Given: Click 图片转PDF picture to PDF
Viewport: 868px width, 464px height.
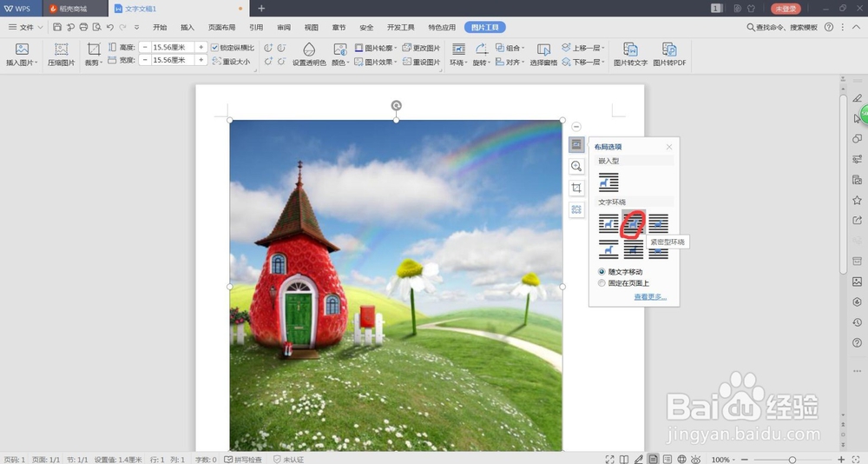Looking at the screenshot, I should [x=669, y=55].
